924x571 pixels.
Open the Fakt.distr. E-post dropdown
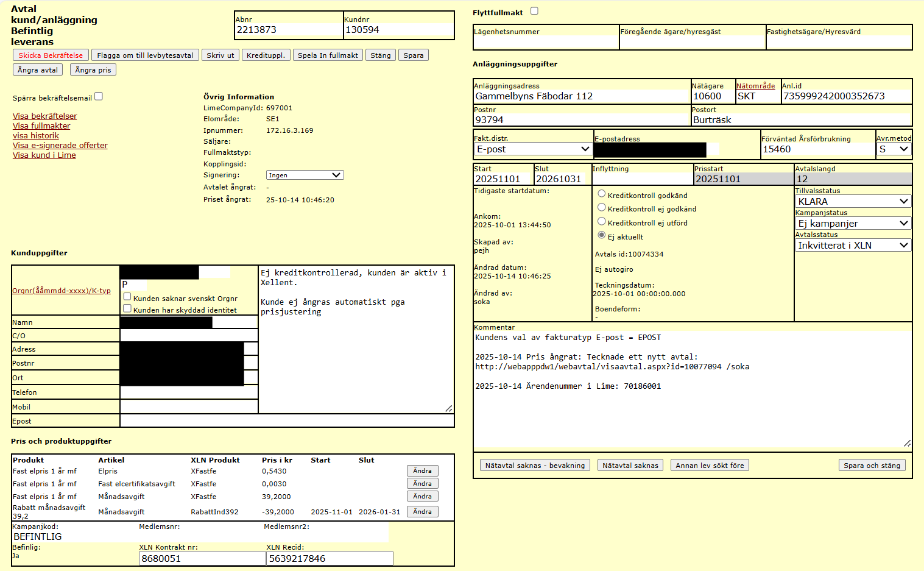[x=533, y=149]
